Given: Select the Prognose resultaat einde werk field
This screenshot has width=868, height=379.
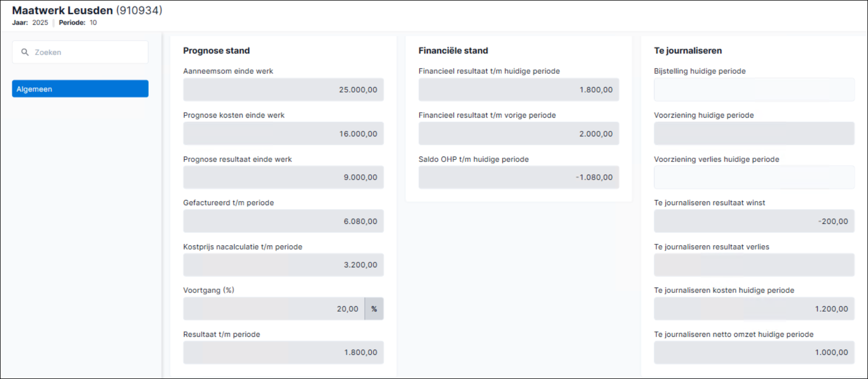Looking at the screenshot, I should point(283,177).
